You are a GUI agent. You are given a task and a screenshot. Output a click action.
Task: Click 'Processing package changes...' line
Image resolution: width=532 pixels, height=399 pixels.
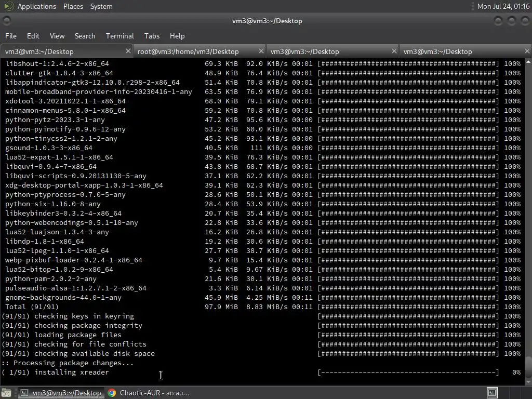tap(68, 363)
